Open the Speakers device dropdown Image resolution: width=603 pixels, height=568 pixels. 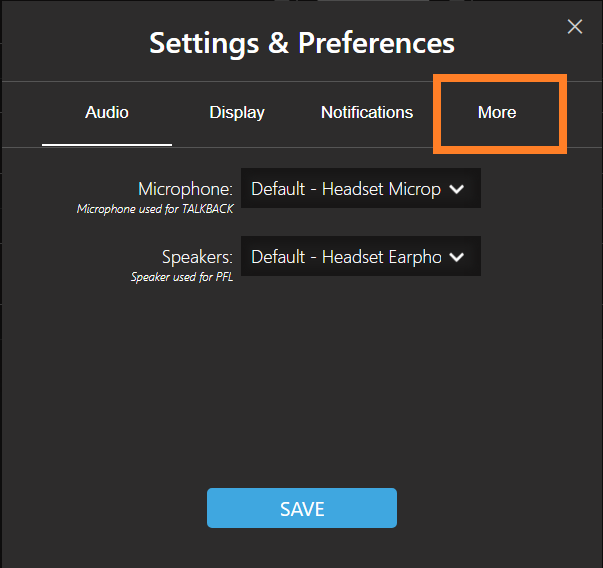tap(361, 256)
